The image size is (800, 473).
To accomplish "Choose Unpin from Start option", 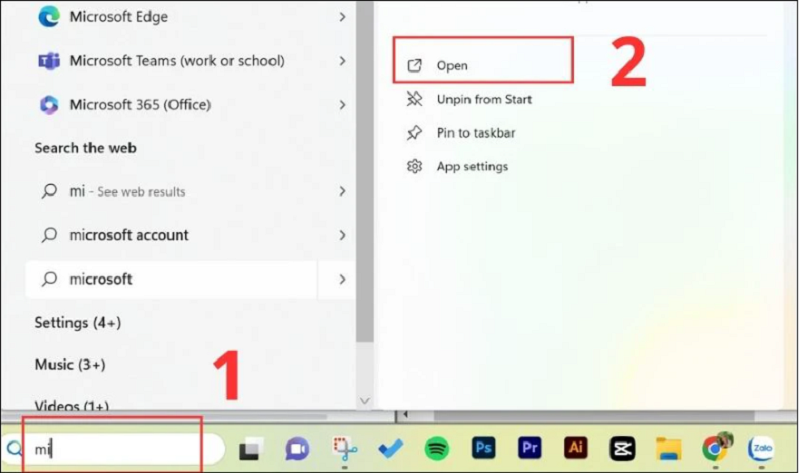I will click(x=484, y=99).
